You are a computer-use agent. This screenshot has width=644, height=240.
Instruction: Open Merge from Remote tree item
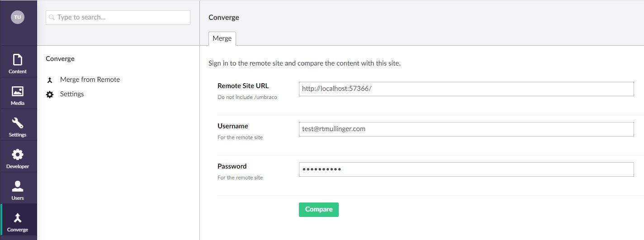[90, 80]
